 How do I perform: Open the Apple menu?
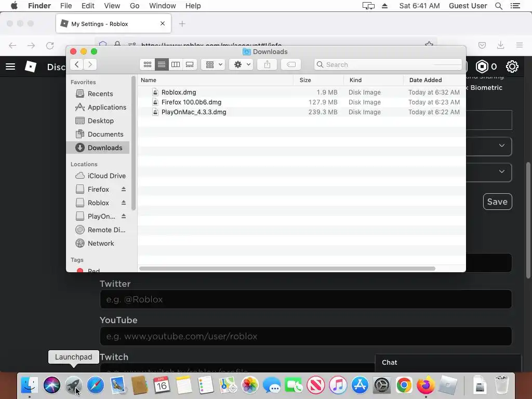(14, 6)
